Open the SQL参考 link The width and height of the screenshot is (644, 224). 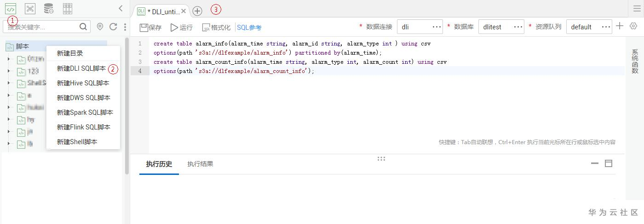pyautogui.click(x=249, y=28)
